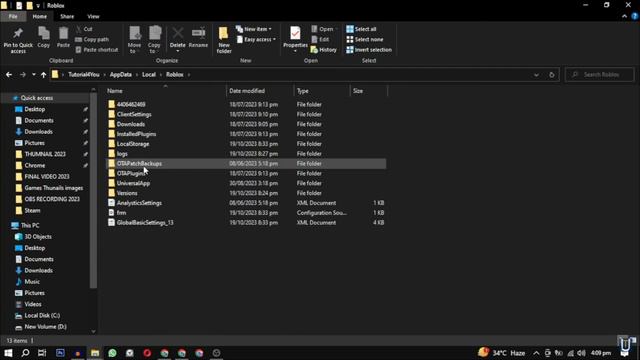This screenshot has height=360, width=640.
Task: Refresh the Roblox folder view
Action: (x=552, y=75)
